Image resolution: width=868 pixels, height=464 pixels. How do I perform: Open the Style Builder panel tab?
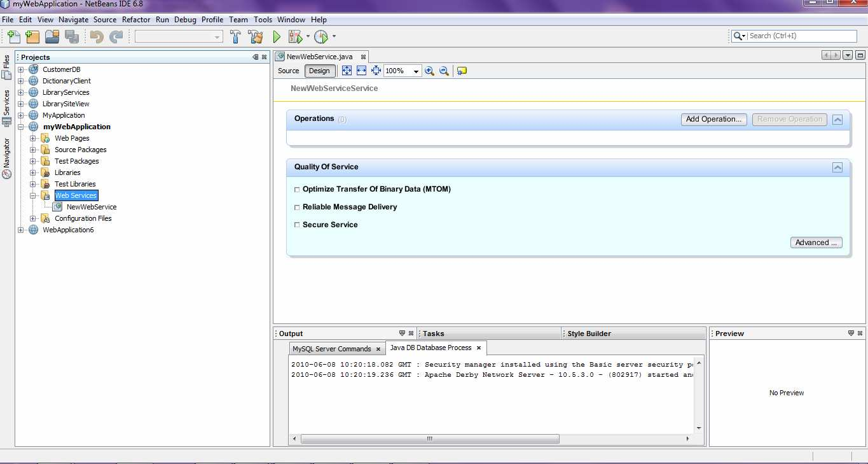pos(589,334)
